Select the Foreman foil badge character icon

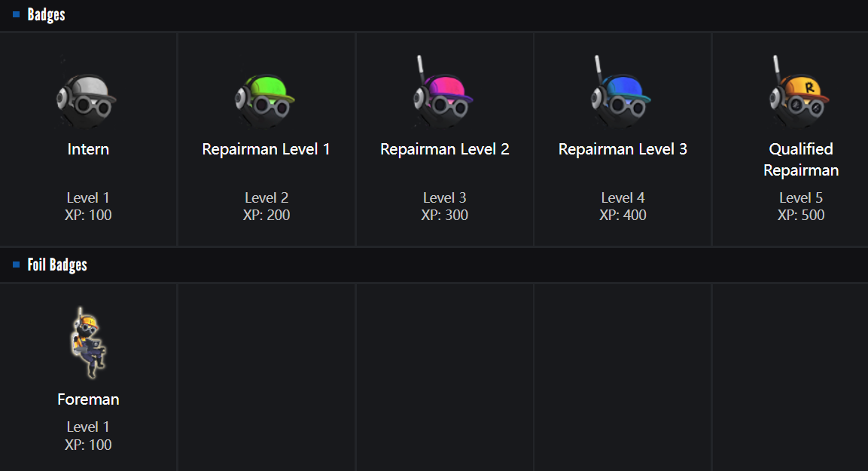(89, 343)
